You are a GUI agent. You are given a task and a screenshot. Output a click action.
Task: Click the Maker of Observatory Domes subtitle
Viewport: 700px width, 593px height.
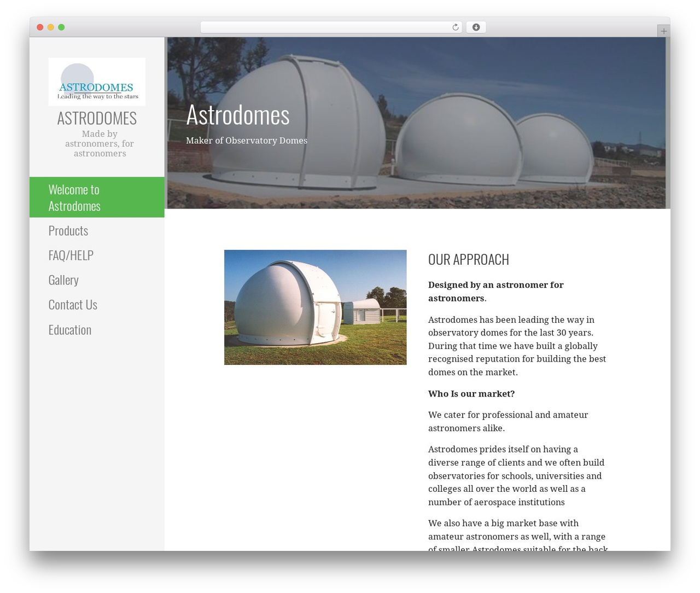click(x=247, y=141)
